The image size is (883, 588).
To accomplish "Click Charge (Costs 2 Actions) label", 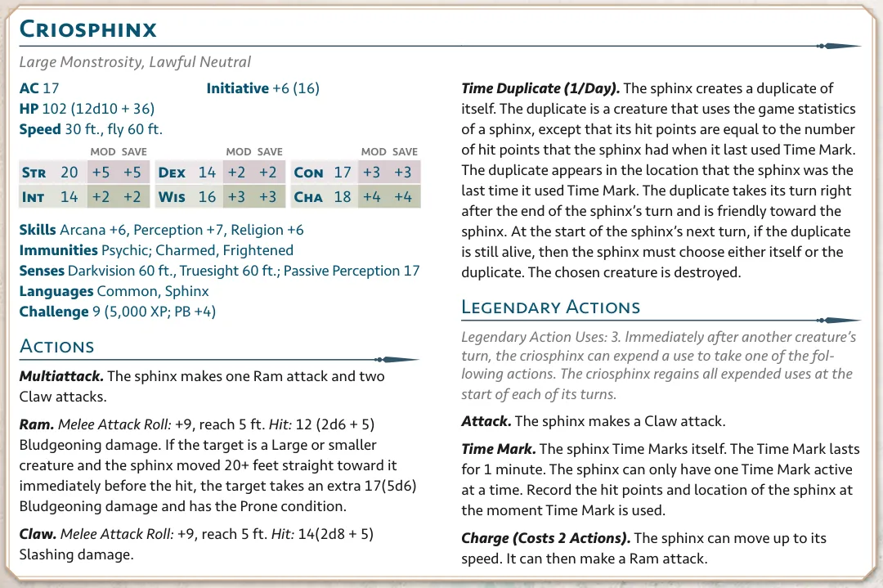I will (545, 538).
